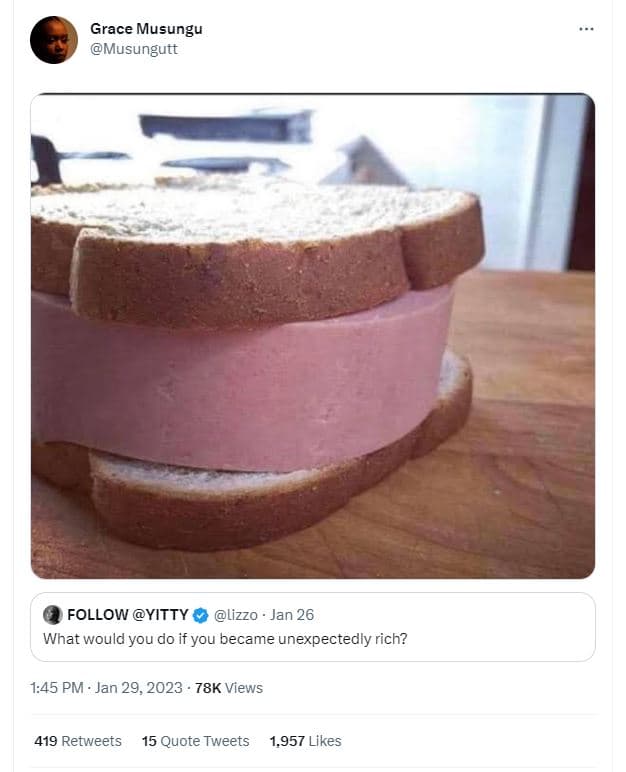Screen dimensions: 626x772
Task: Click the bread crust in the tweet photo
Action: pyautogui.click(x=236, y=281)
